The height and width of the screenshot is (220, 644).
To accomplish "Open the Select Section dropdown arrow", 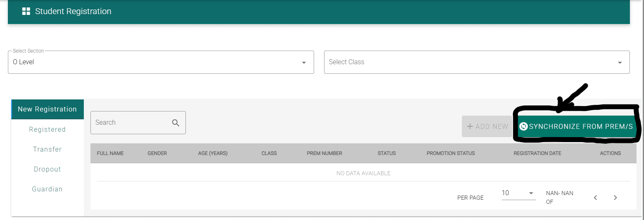I will [x=304, y=63].
